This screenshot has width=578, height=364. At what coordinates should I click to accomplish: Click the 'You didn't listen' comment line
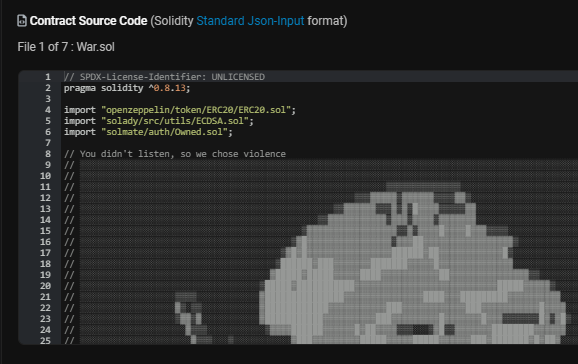[175, 154]
